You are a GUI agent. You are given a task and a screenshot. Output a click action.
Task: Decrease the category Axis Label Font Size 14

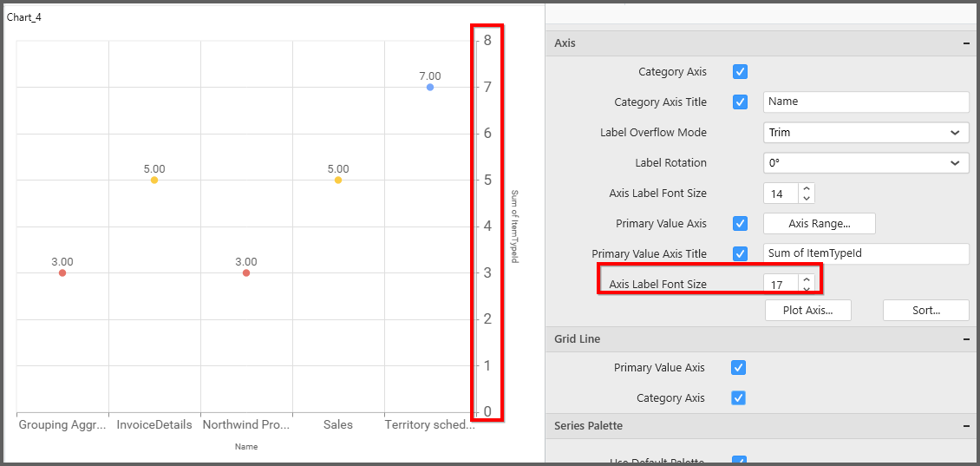tap(807, 198)
